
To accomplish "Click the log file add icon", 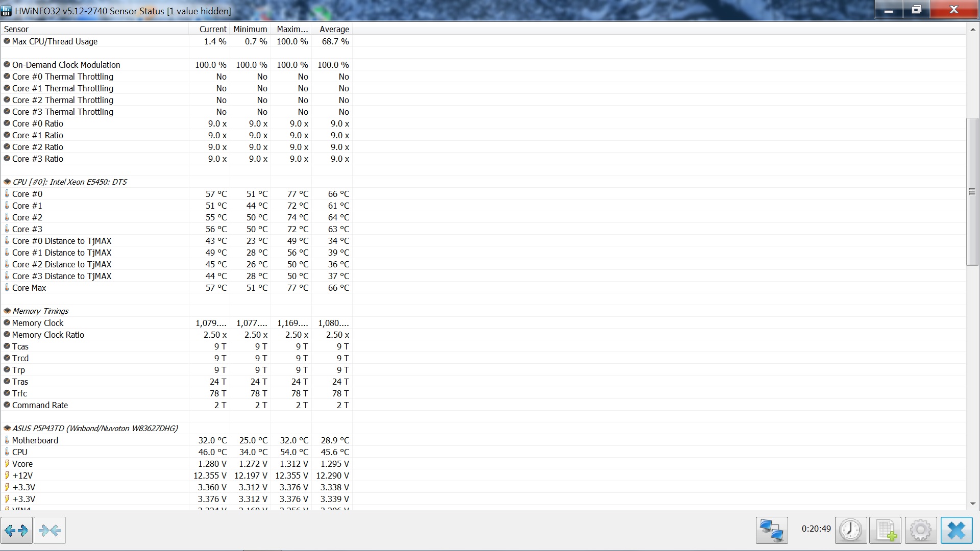I will pyautogui.click(x=886, y=531).
